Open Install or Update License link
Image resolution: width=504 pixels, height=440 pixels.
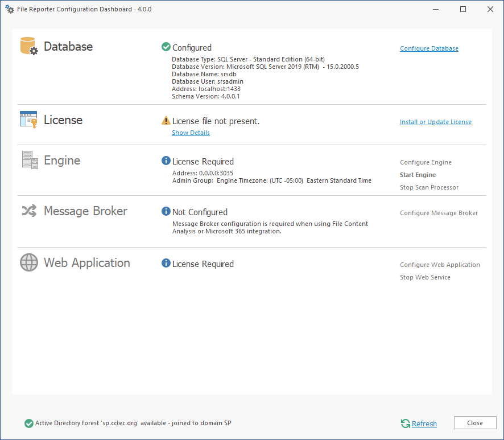point(435,122)
